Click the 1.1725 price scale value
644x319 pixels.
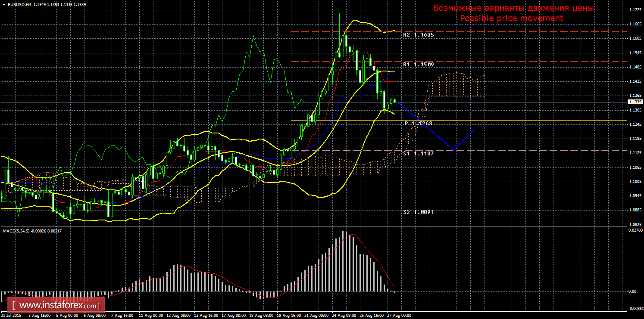pyautogui.click(x=635, y=9)
